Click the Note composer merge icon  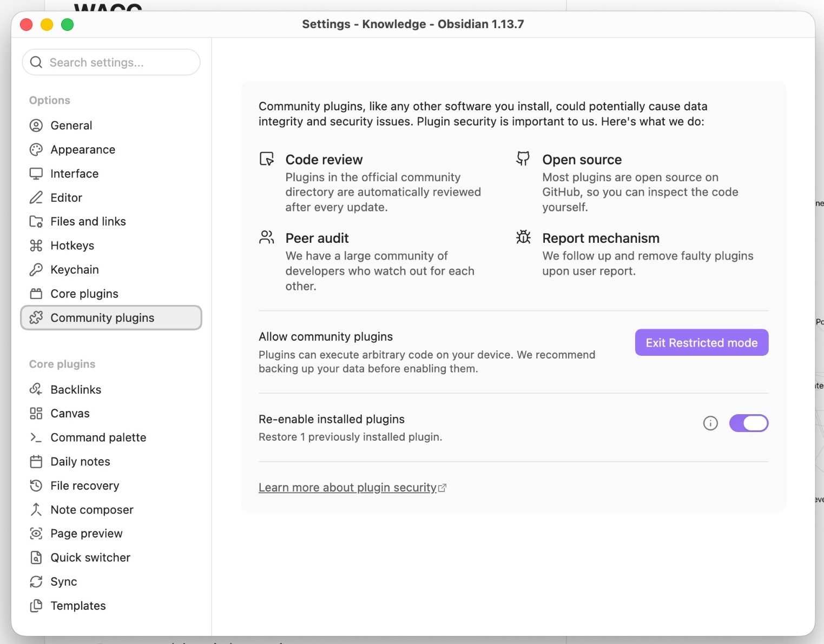[x=36, y=509]
